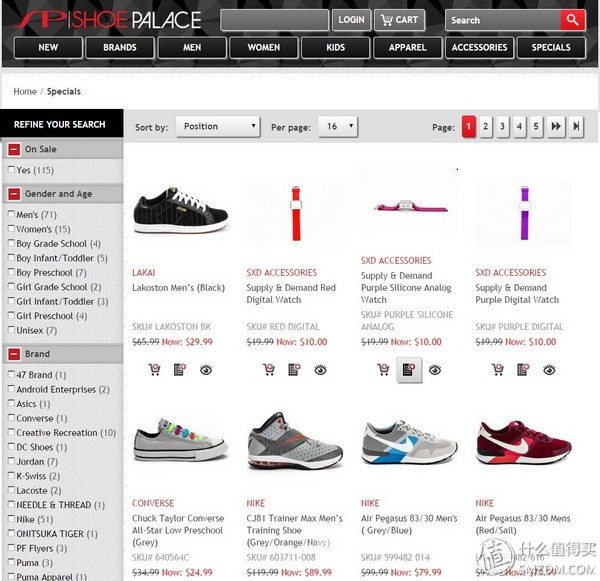Open the CJ81 Trainer Max shoe thumbnail
The image size is (600, 581).
[x=295, y=441]
